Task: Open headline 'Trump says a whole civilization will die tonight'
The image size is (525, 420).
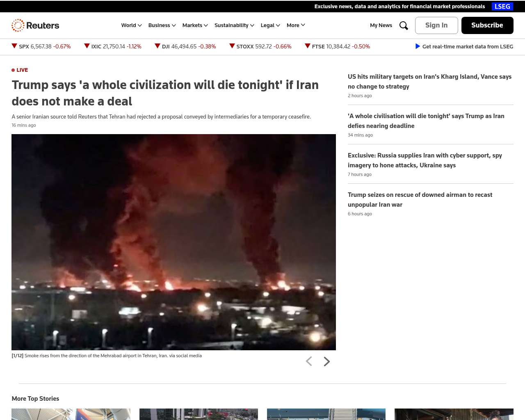Action: click(165, 93)
